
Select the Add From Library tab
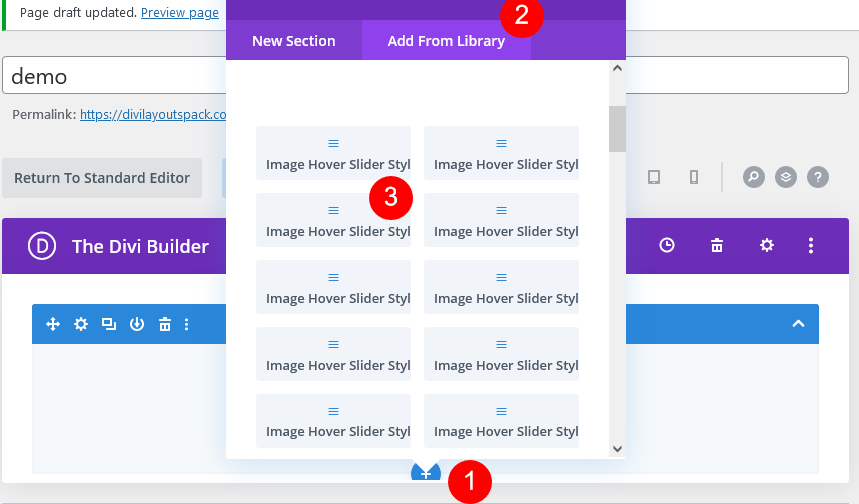(446, 41)
